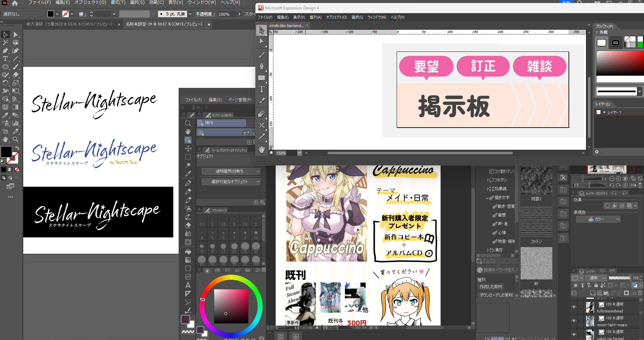Open Illustrator fill color dropdown arrow

tap(57, 14)
